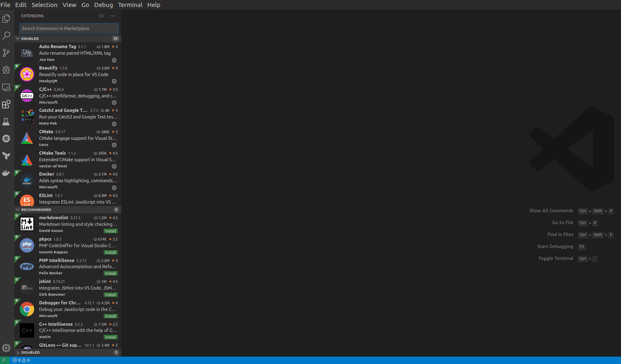Open the C/C++ extension description row

[78, 96]
